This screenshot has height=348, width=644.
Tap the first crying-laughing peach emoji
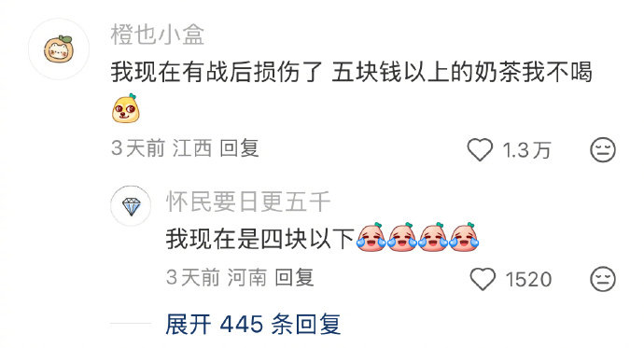[371, 237]
